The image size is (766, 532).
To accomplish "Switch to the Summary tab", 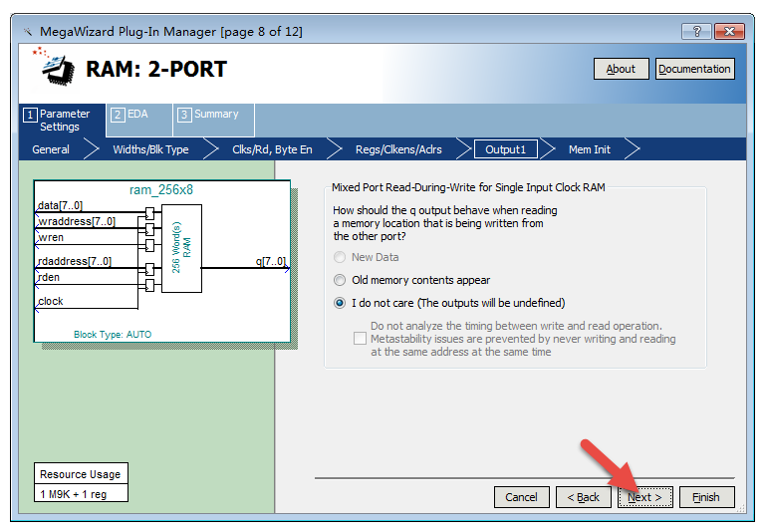I will tap(214, 121).
